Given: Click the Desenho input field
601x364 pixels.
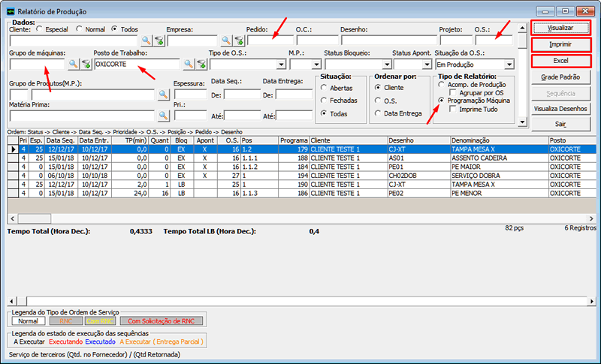Looking at the screenshot, I should point(389,41).
